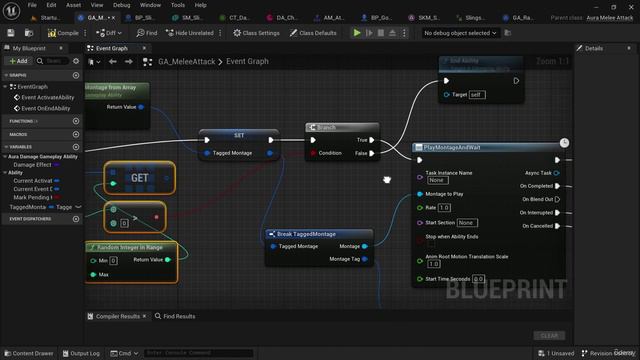Image resolution: width=640 pixels, height=360 pixels.
Task: Collapse the Graphs section
Action: (6, 75)
